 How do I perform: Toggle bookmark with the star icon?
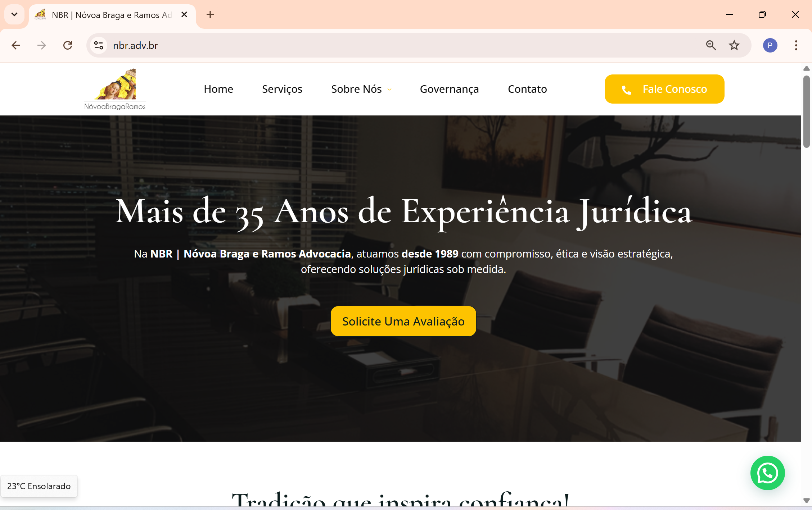coord(734,45)
